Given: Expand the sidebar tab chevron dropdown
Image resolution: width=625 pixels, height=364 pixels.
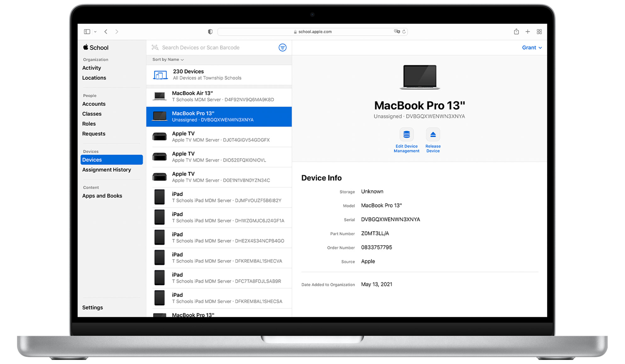Looking at the screenshot, I should [96, 31].
